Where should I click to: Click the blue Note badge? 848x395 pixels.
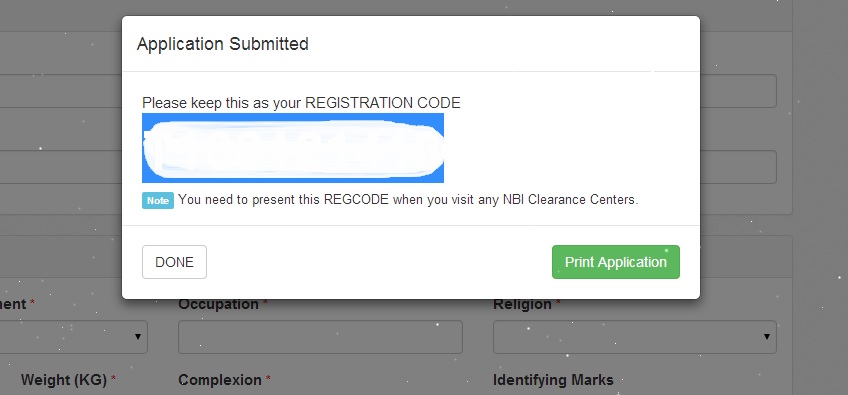(158, 200)
